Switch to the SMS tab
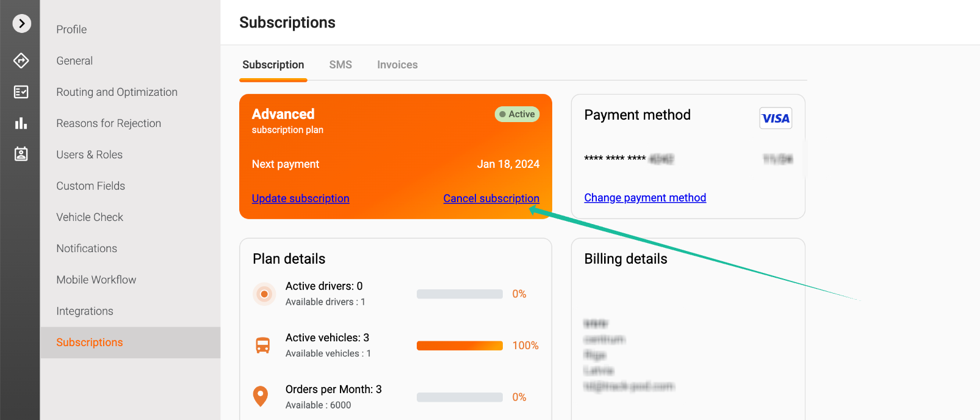This screenshot has height=420, width=980. 340,65
